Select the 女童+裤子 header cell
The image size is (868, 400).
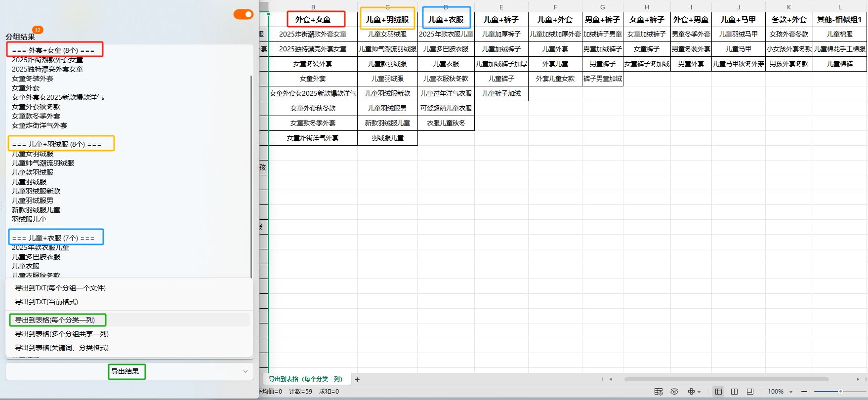(647, 20)
